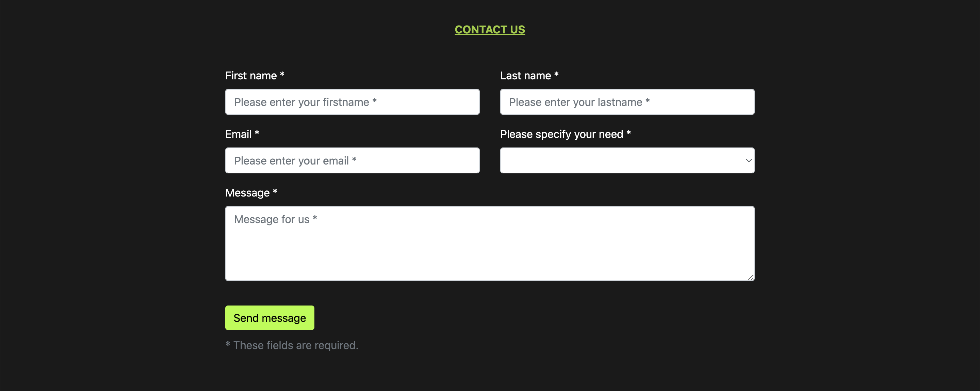This screenshot has width=980, height=391.
Task: Click the chevron arrow in need dropdown
Action: (x=748, y=161)
